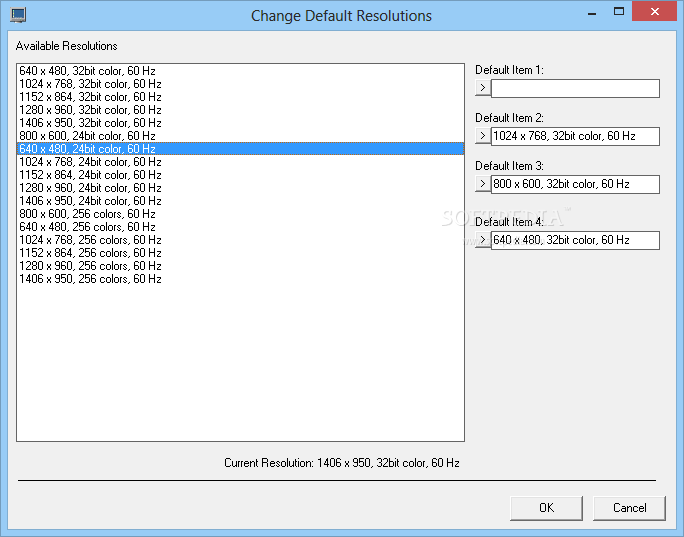Screen dimensions: 684x537
Task: Select 1406 x 950, 24bit color, 60 Hz
Action: 240,201
